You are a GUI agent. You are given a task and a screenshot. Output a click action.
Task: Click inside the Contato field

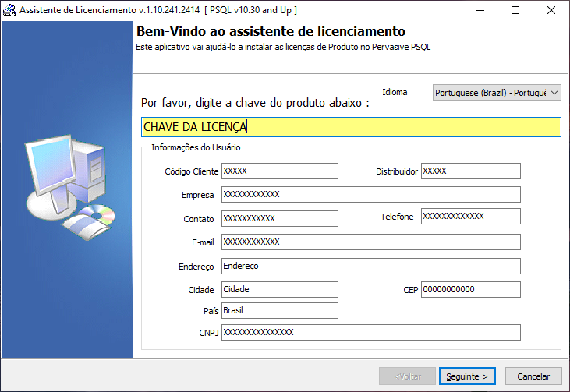[280, 218]
